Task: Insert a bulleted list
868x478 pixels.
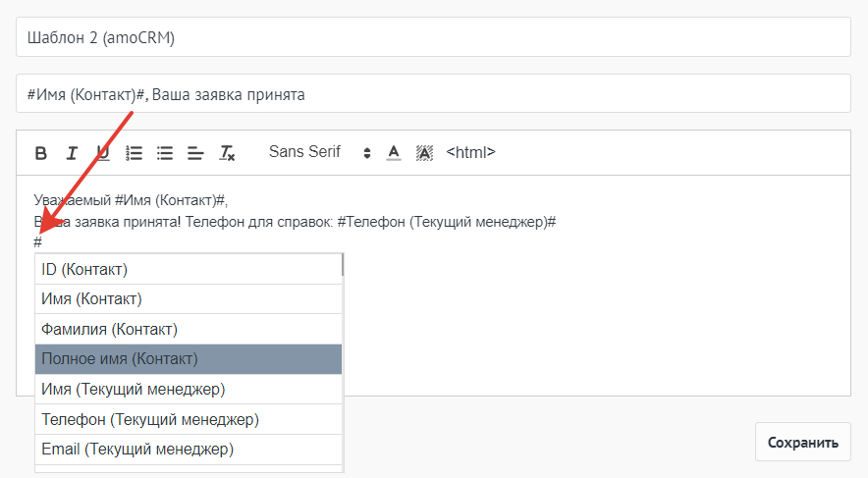Action: click(165, 153)
